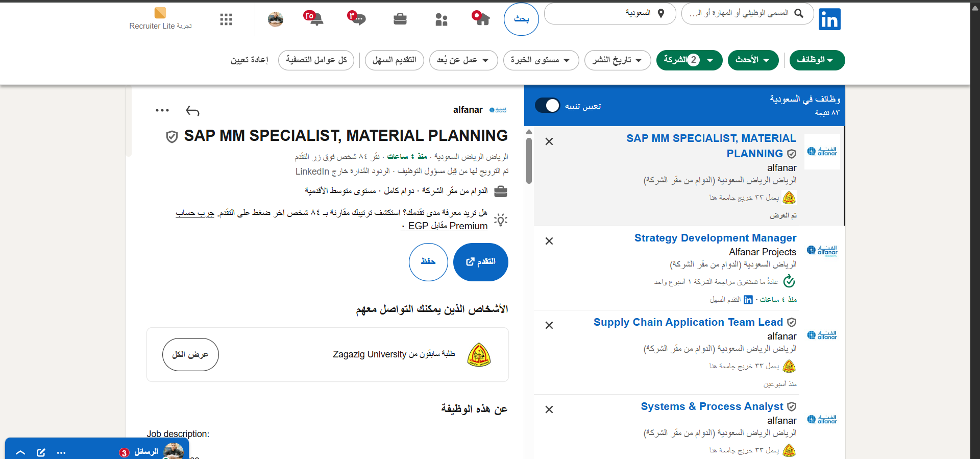Dismiss the Supply Chain Application Team Lead card

pos(549,325)
